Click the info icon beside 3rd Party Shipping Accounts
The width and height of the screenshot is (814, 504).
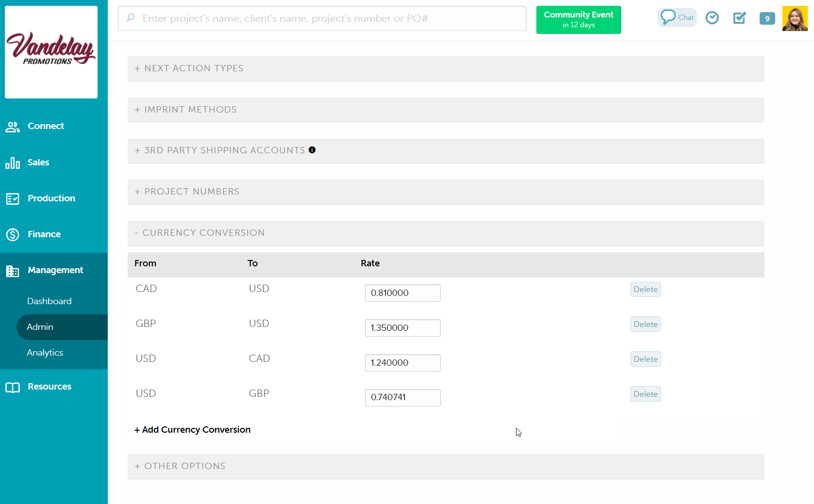(x=312, y=150)
